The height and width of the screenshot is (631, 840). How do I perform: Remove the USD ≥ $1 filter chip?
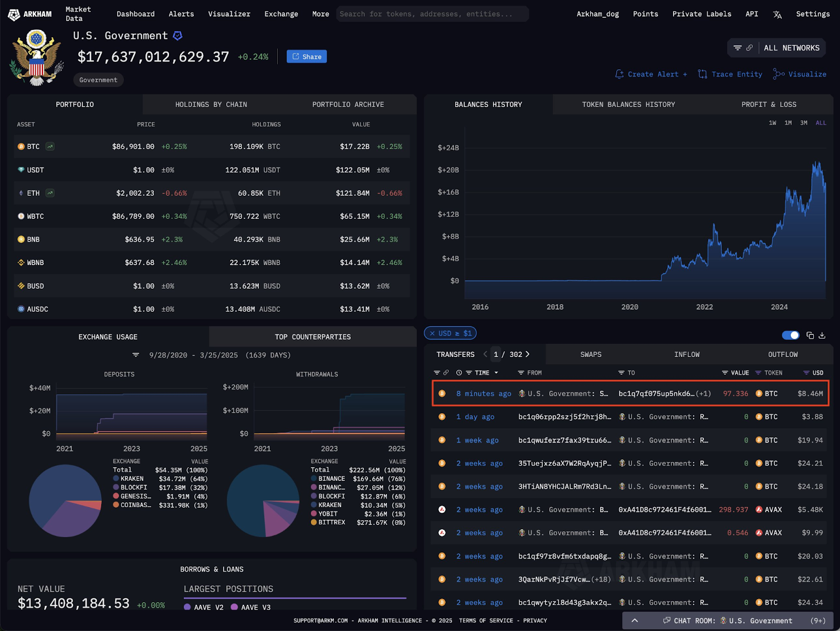(x=432, y=333)
